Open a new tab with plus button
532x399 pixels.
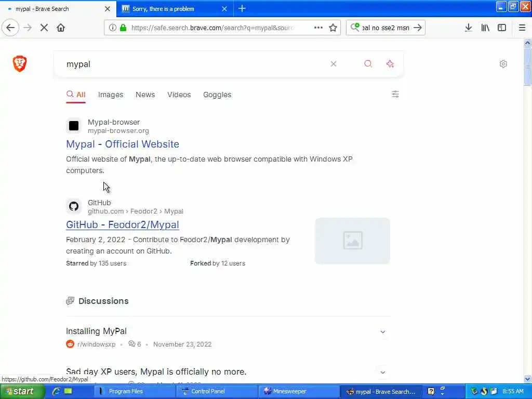(x=242, y=8)
